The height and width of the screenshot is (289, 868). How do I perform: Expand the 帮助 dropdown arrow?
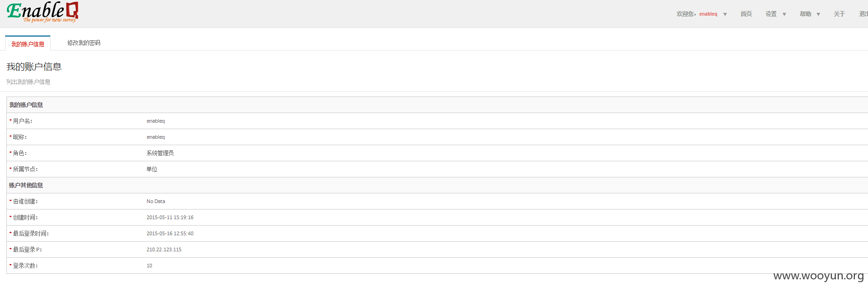coord(818,14)
